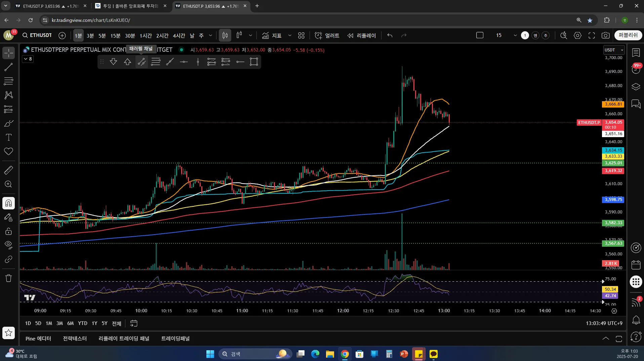Open the quick search lightning icon
Viewport: 644px width, 361px height.
pyautogui.click(x=564, y=35)
